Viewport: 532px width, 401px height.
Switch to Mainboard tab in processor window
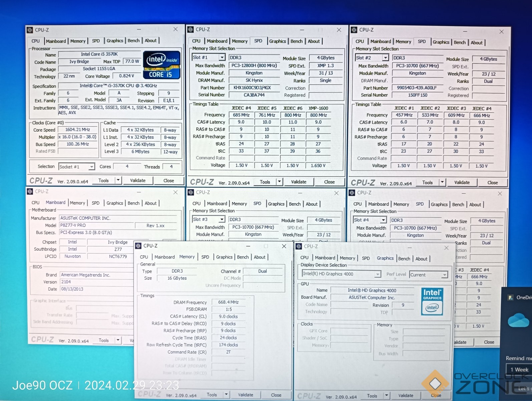pos(56,41)
